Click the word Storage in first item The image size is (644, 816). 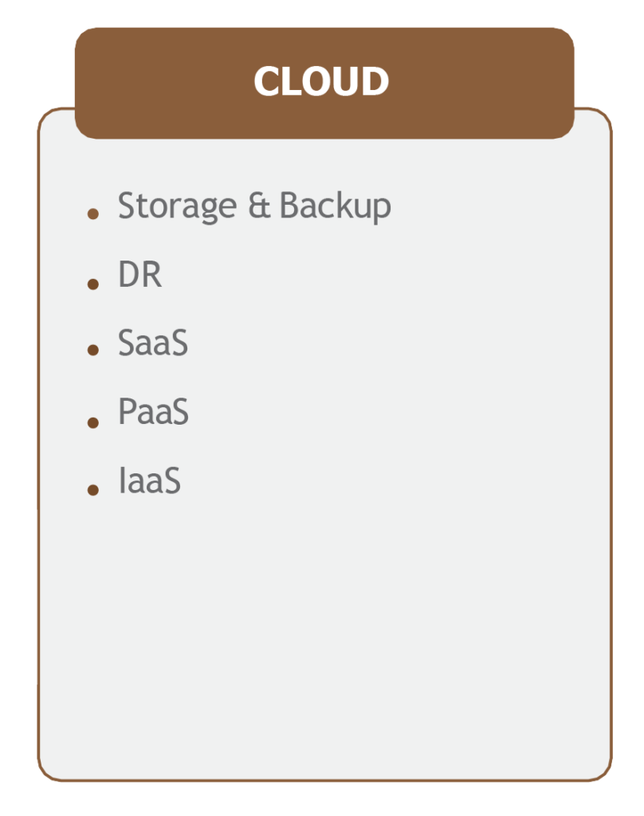178,206
